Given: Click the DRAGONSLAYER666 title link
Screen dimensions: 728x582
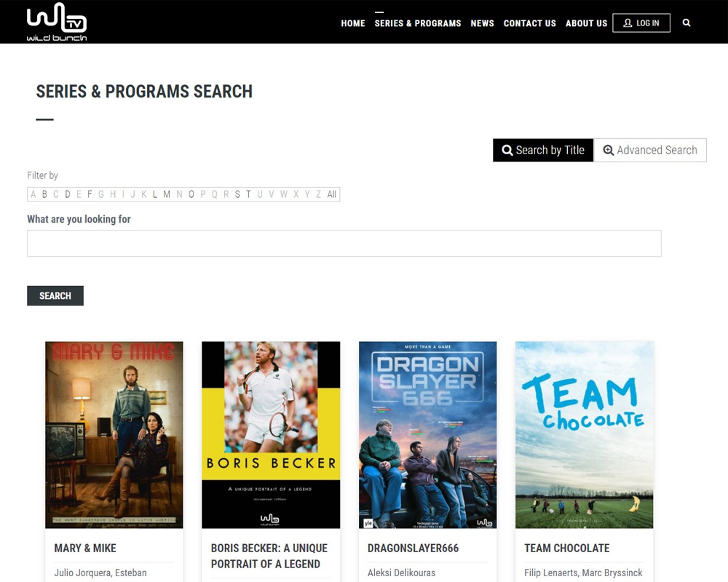Looking at the screenshot, I should [414, 548].
